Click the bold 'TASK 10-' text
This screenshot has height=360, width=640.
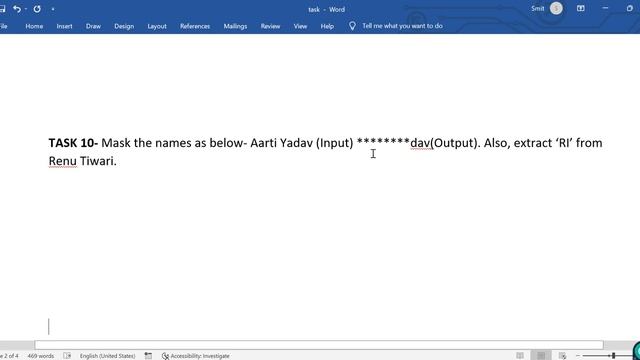pos(73,143)
